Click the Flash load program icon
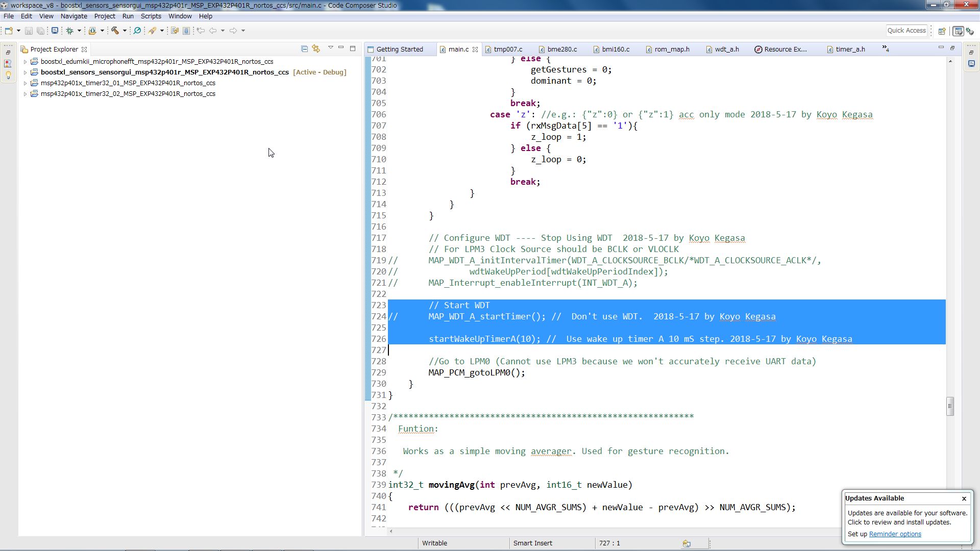 [92, 31]
